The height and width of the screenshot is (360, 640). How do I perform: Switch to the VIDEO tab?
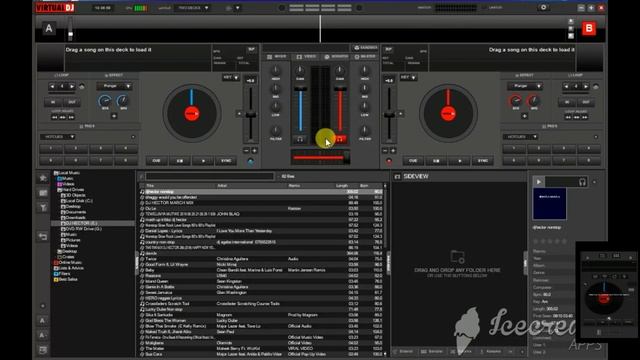point(306,57)
